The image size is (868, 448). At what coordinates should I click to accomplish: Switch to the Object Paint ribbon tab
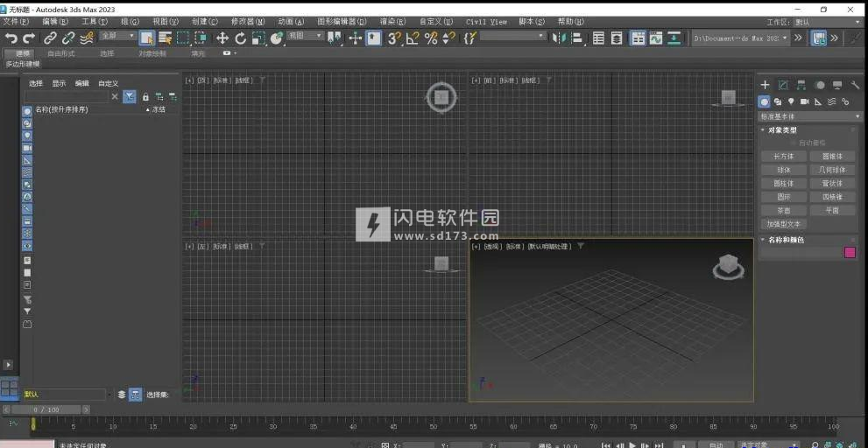[x=152, y=53]
